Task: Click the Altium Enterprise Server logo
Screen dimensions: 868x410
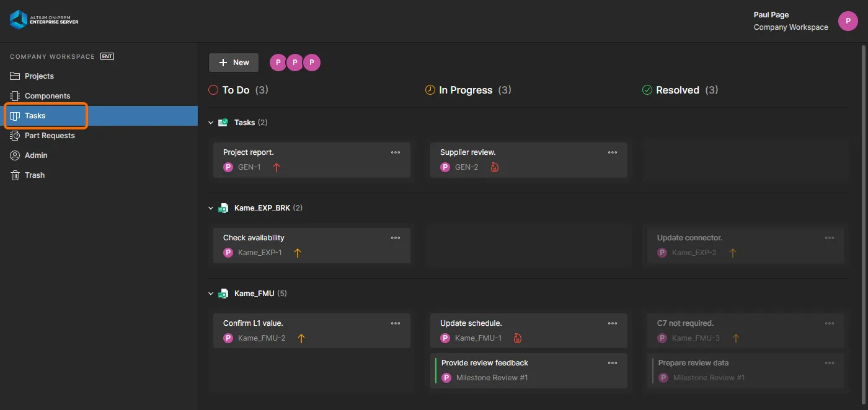Action: click(44, 20)
